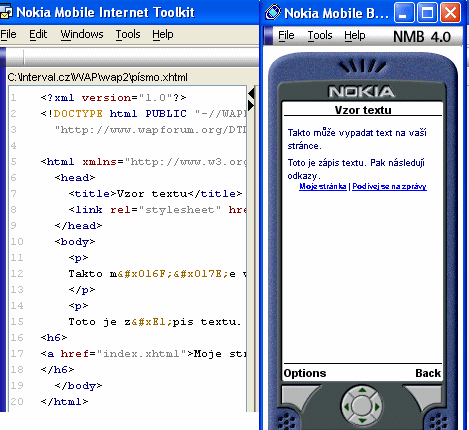Click the closing body tag on line 19

point(78,386)
